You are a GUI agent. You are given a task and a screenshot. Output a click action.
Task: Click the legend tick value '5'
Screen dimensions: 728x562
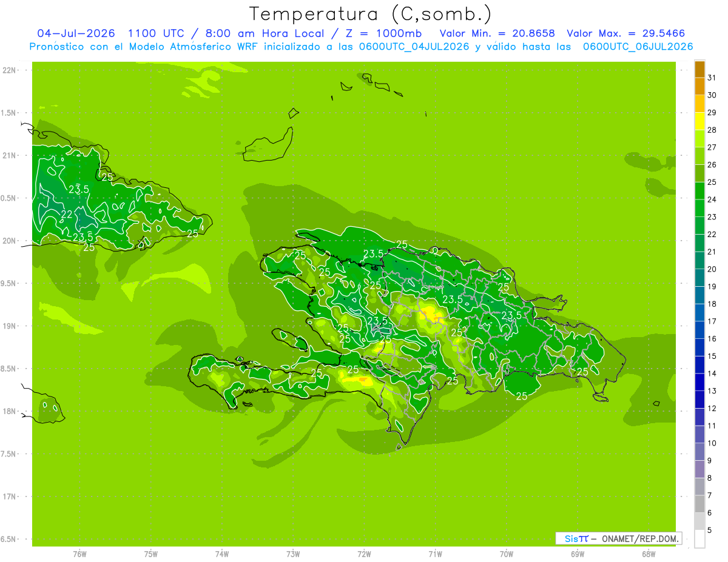[710, 530]
